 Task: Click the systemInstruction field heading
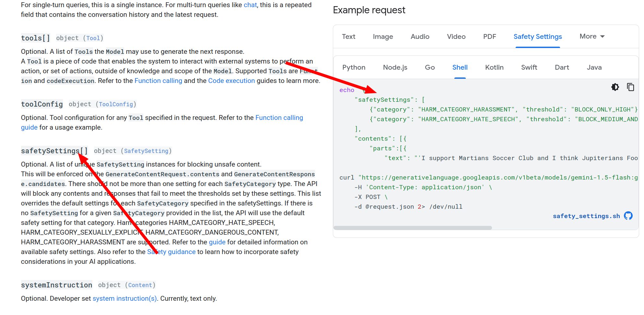(x=57, y=285)
